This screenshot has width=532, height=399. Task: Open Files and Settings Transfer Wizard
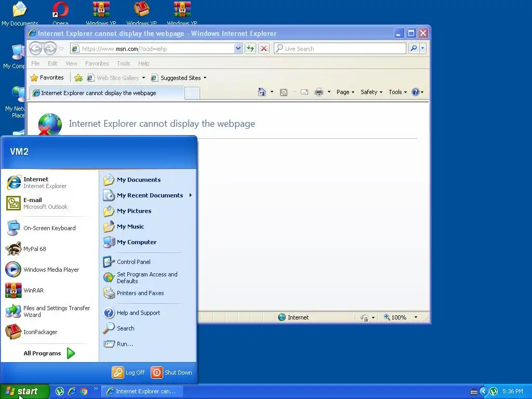coord(49,311)
